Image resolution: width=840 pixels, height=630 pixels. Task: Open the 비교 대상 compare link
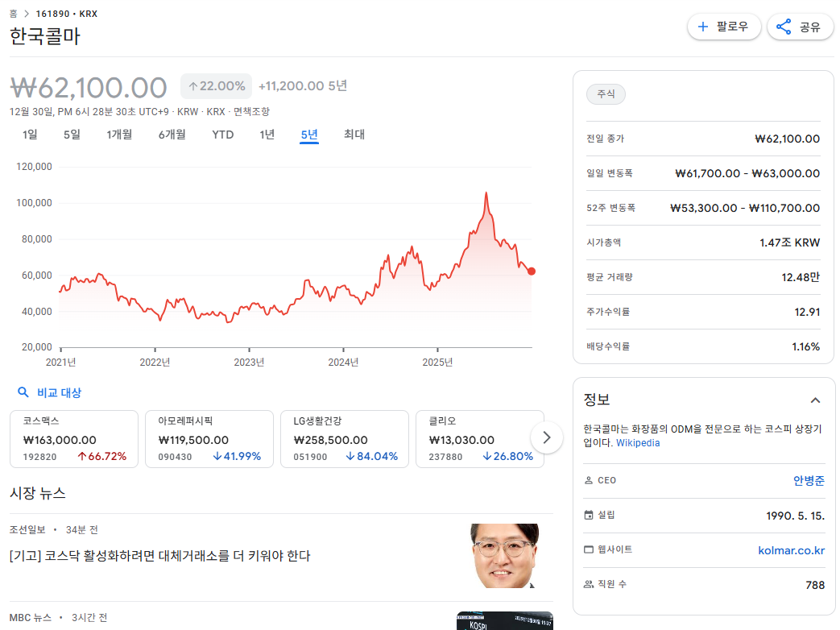click(59, 392)
